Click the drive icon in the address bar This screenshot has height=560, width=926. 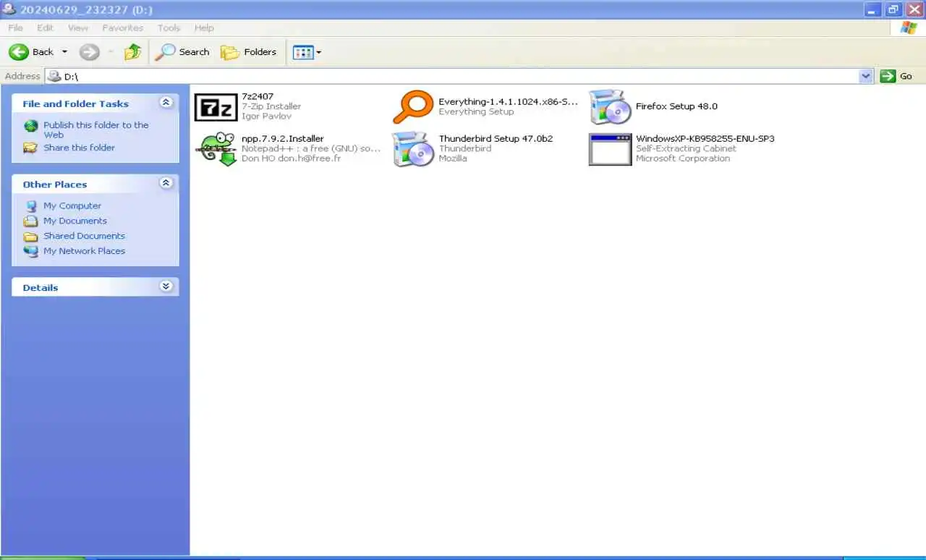[x=54, y=76]
